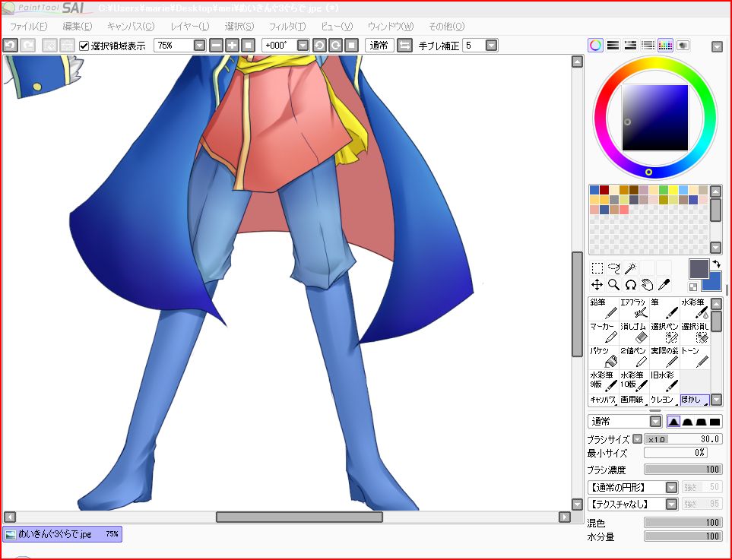The height and width of the screenshot is (560, 732).
Task: Open the brush size scale dropdown arrow
Action: [x=637, y=439]
